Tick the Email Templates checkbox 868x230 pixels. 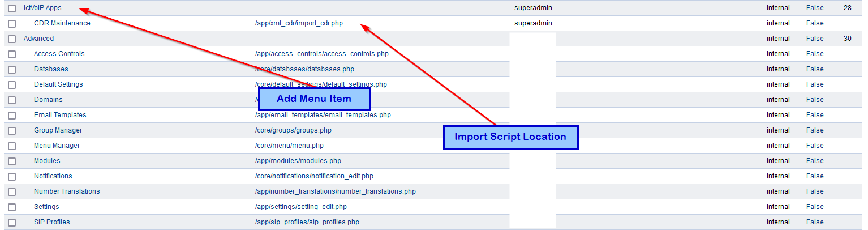pos(12,116)
